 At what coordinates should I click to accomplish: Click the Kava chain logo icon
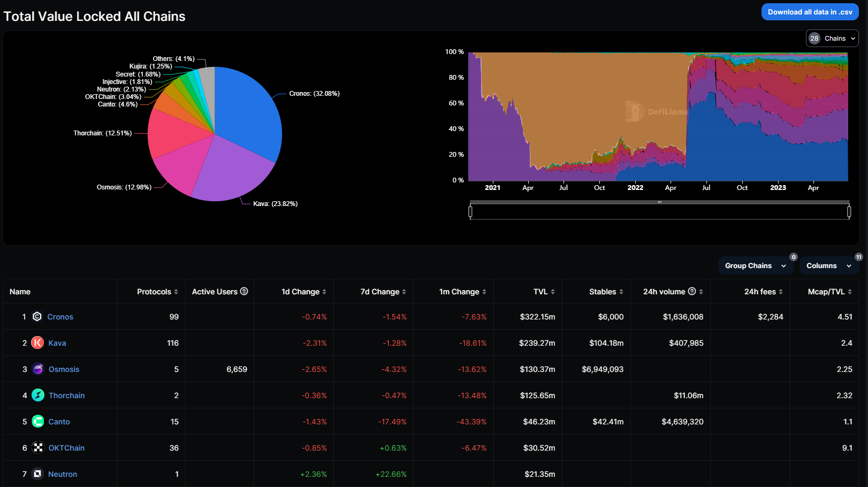point(37,343)
